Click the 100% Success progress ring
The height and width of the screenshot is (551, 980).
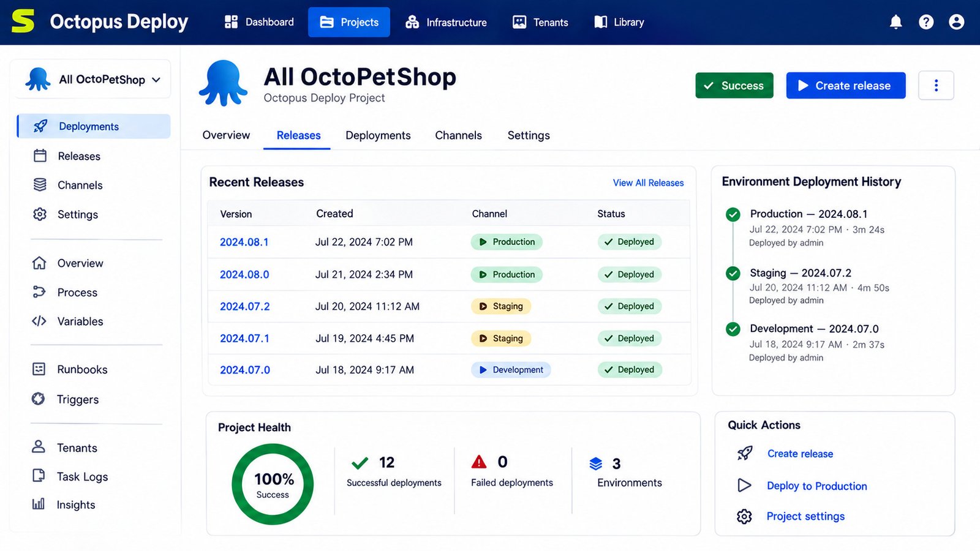pyautogui.click(x=273, y=484)
